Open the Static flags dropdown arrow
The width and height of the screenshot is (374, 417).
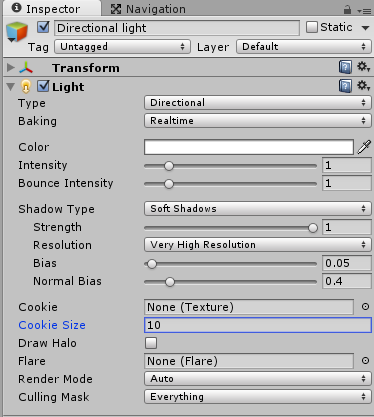tap(365, 28)
